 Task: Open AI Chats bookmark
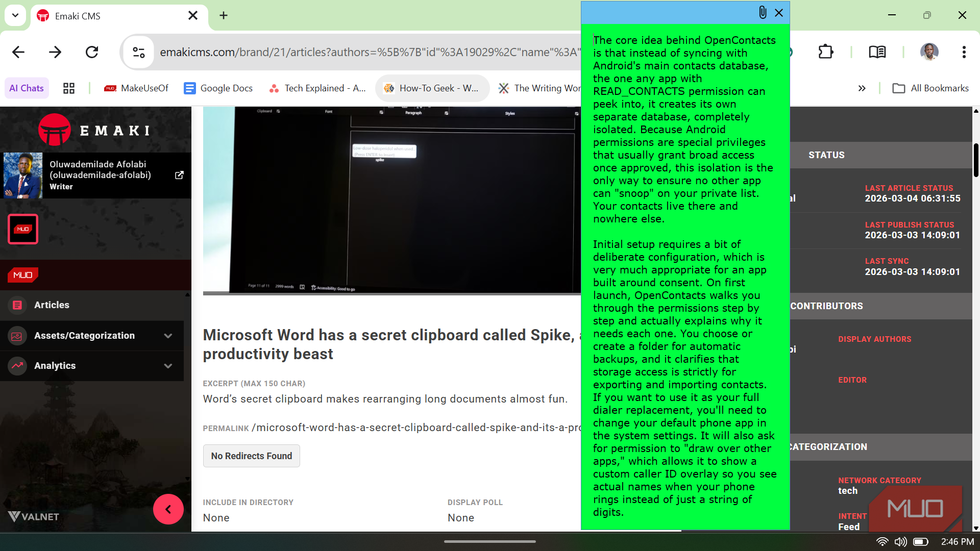click(x=27, y=88)
